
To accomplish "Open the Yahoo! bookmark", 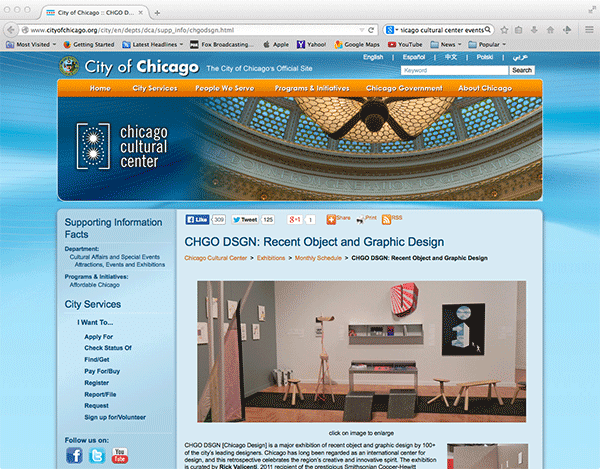I will tap(311, 44).
